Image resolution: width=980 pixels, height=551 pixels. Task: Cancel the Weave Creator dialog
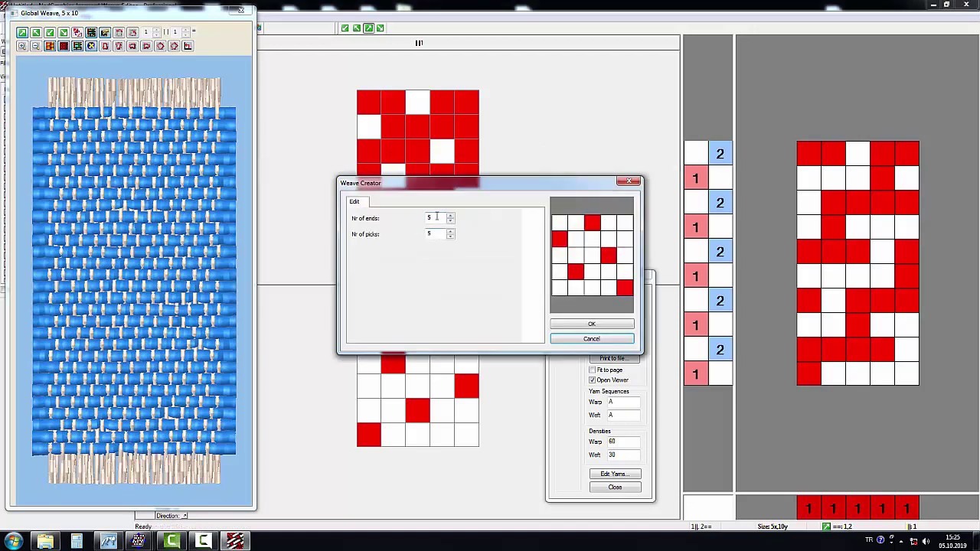(x=592, y=339)
